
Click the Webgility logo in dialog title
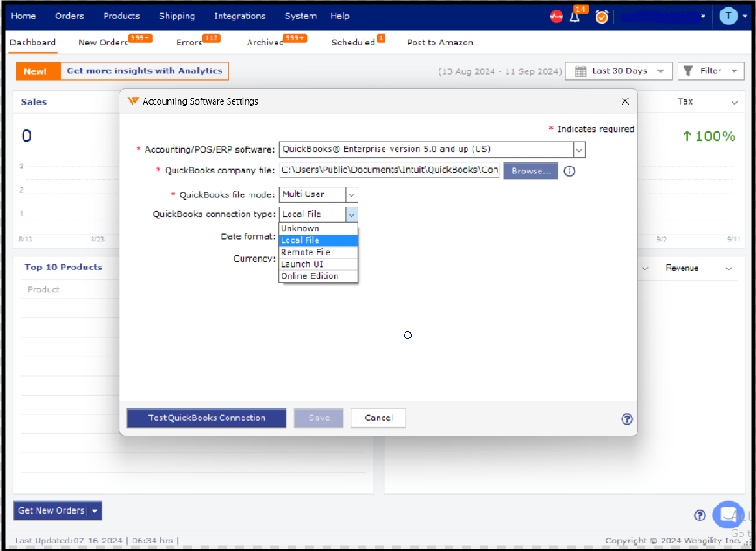click(x=133, y=101)
